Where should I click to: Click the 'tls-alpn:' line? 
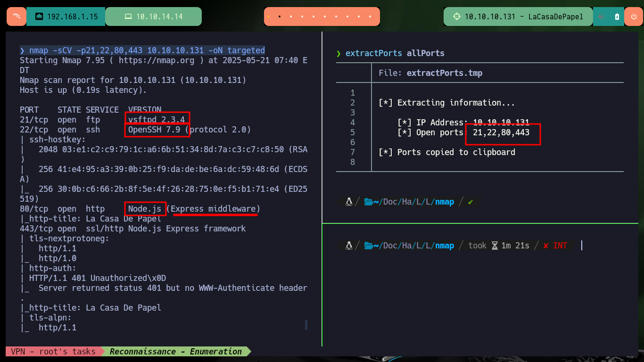(x=46, y=318)
